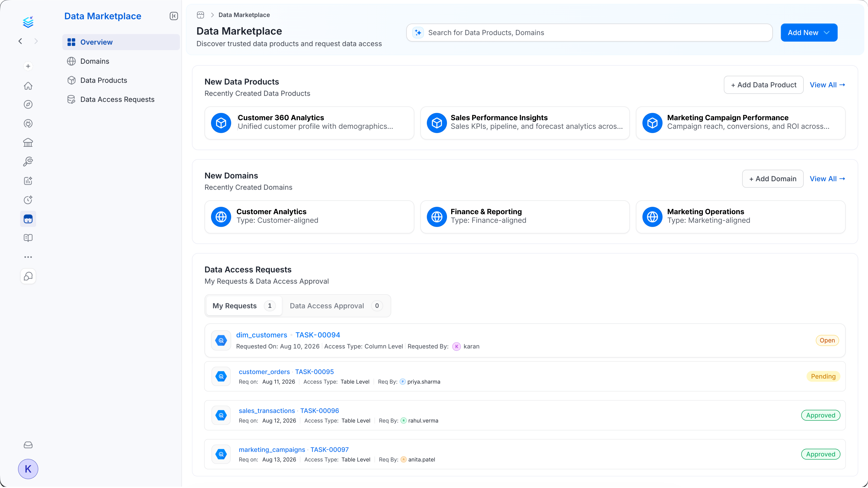The image size is (868, 488).
Task: Switch to the My Requests tab
Action: (x=244, y=306)
